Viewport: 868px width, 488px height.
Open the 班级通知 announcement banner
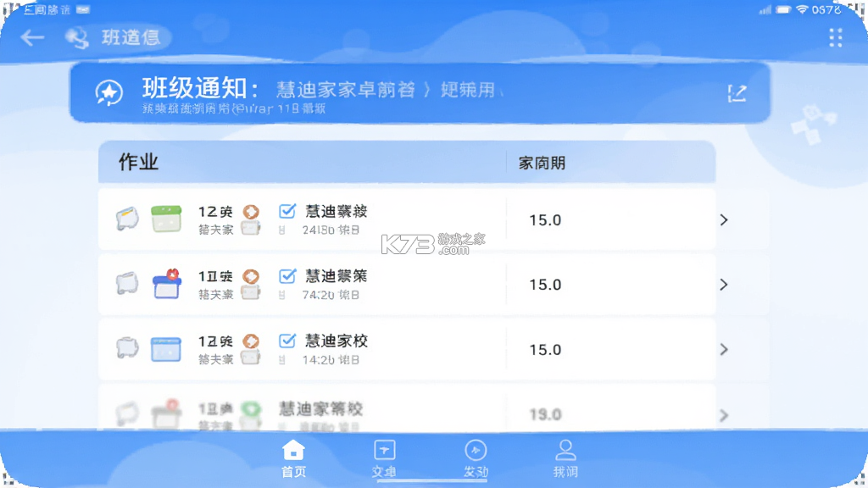[420, 92]
